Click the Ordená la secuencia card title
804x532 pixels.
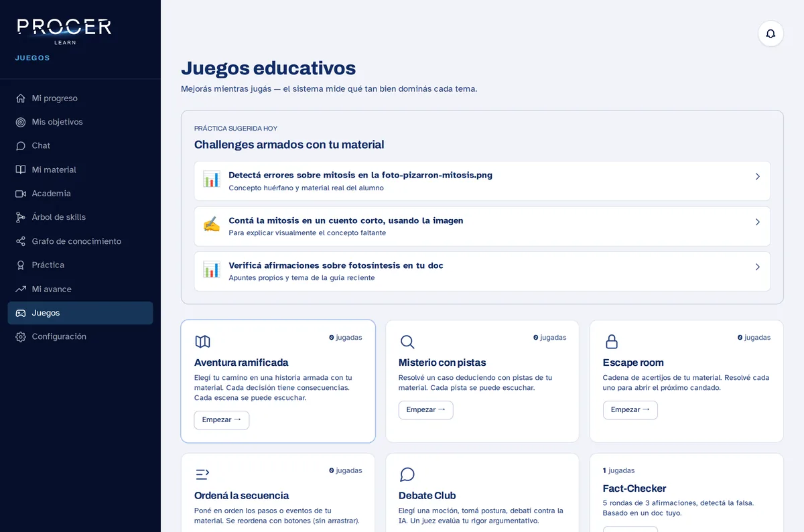click(x=241, y=496)
